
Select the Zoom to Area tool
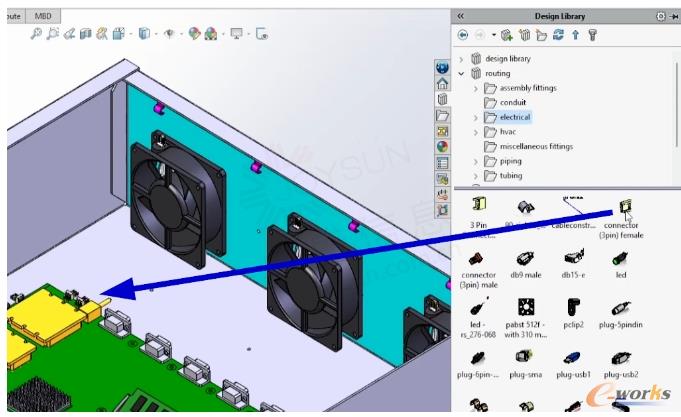[x=53, y=33]
